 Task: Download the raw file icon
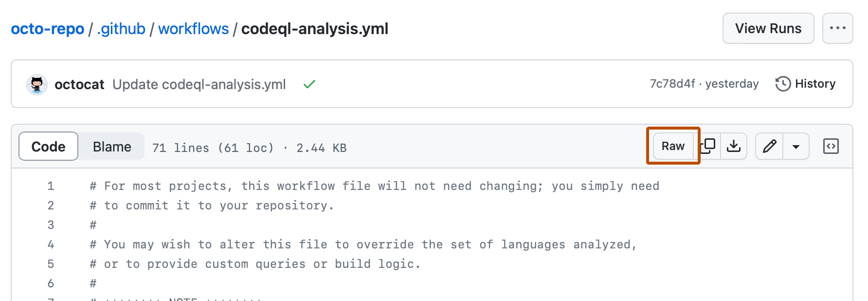pyautogui.click(x=734, y=146)
